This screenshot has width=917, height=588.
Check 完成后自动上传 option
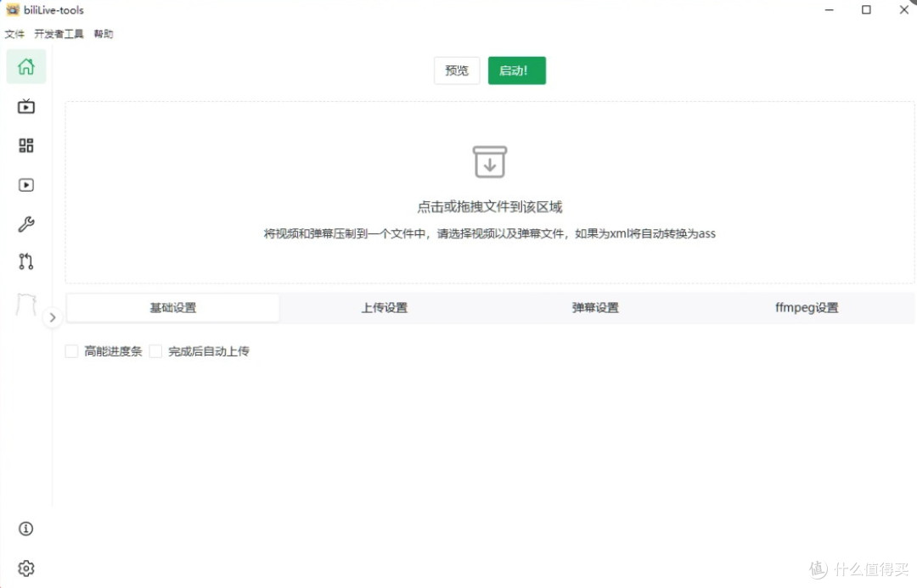155,350
